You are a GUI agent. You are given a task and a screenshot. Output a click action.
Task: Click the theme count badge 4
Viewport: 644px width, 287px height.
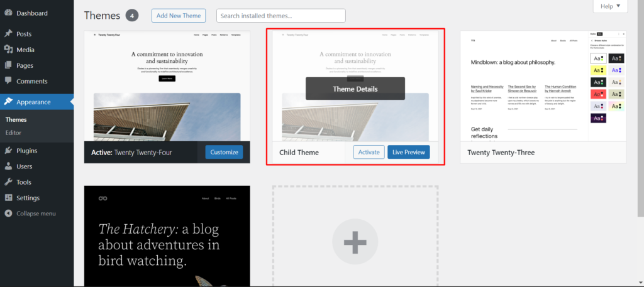tap(132, 16)
